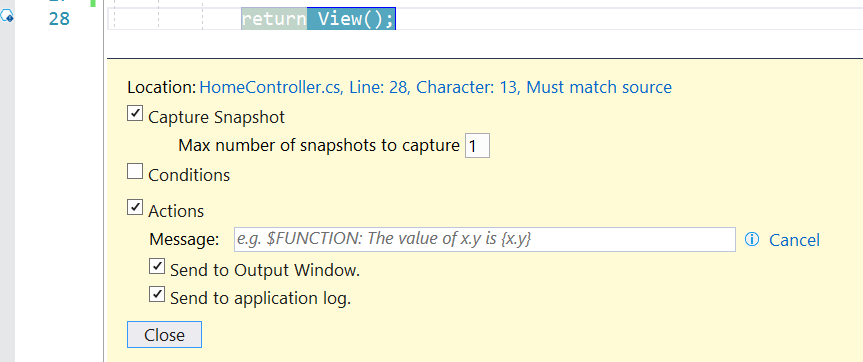Screen dimensions: 863x362
Task: Click the Actions label text
Action: [x=176, y=211]
